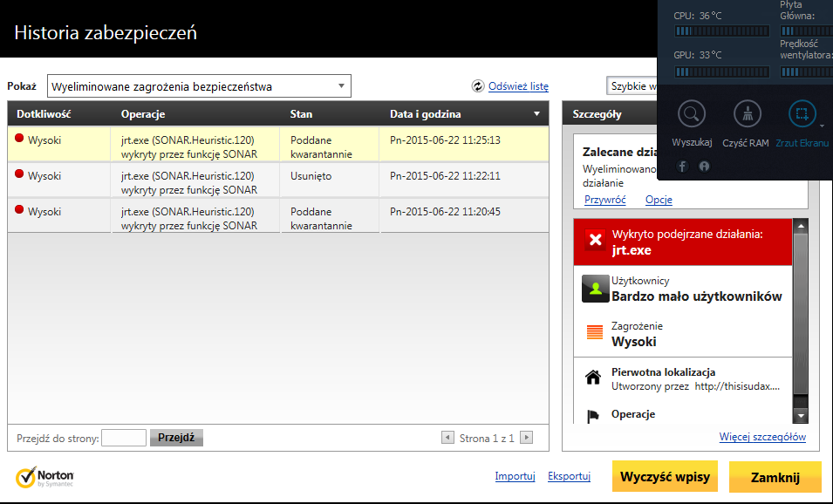Click the Użytkownicy user icon
The width and height of the screenshot is (833, 504).
(x=595, y=289)
